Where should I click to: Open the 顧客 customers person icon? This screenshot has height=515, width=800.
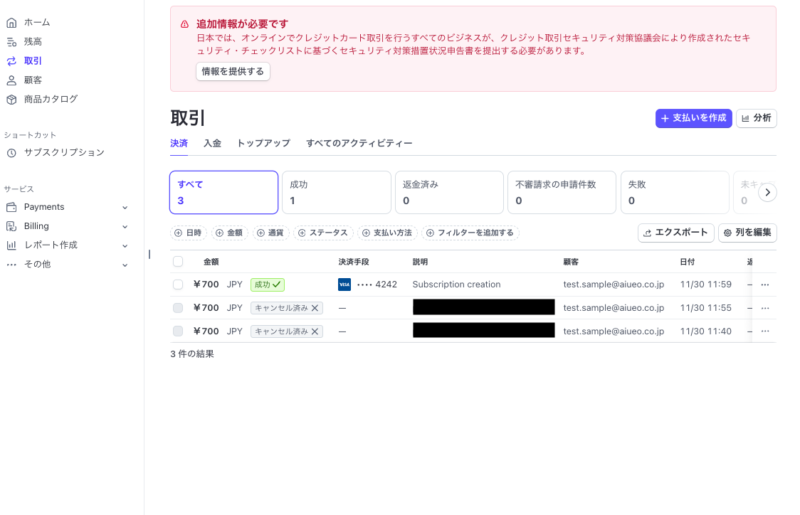click(x=11, y=80)
